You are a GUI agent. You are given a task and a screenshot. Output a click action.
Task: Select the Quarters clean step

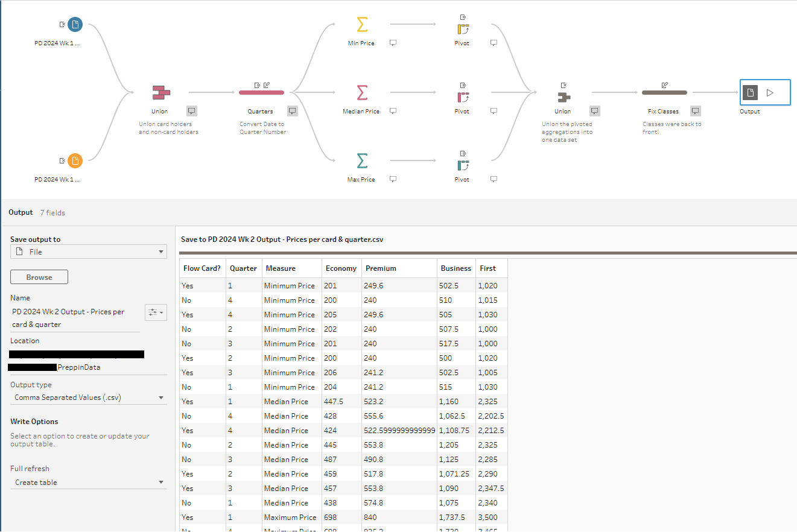pyautogui.click(x=261, y=93)
